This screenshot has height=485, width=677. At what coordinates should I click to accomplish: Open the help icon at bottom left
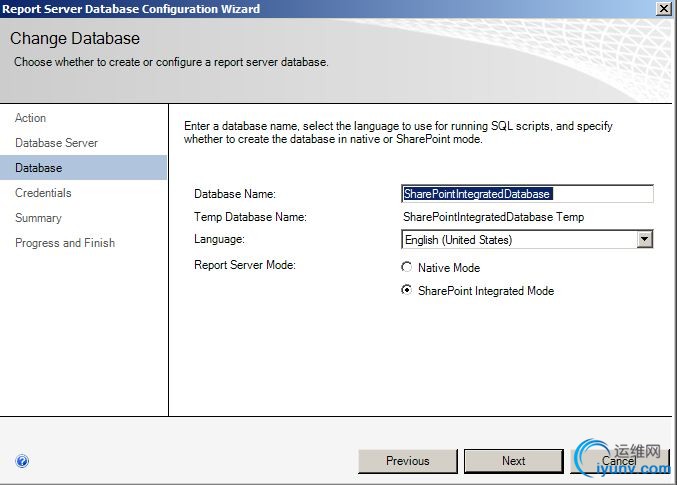(x=22, y=461)
